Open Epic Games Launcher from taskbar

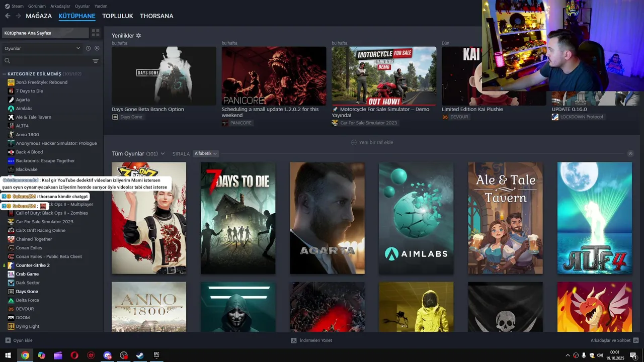pyautogui.click(x=156, y=355)
